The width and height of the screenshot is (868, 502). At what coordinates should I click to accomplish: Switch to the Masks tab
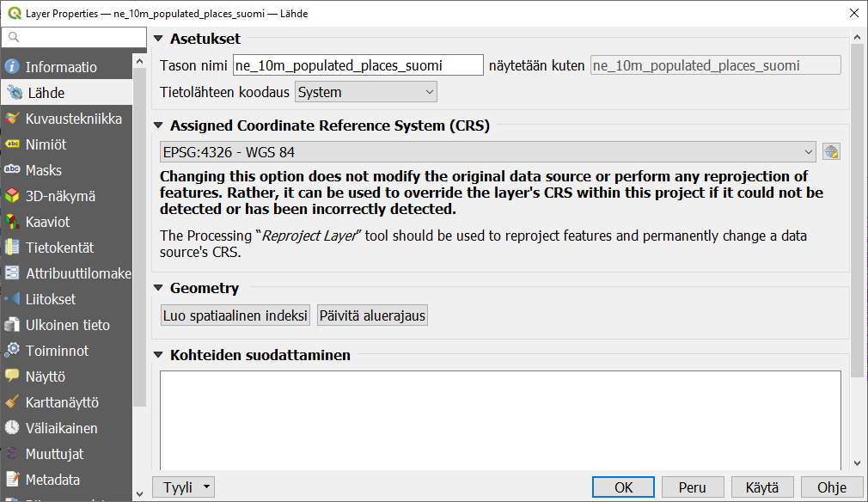click(43, 170)
